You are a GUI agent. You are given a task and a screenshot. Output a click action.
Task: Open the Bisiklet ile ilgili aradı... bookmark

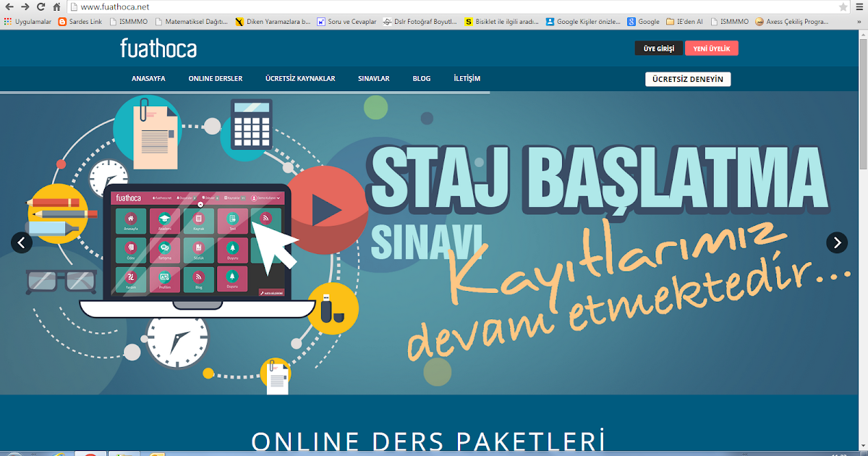tap(502, 22)
